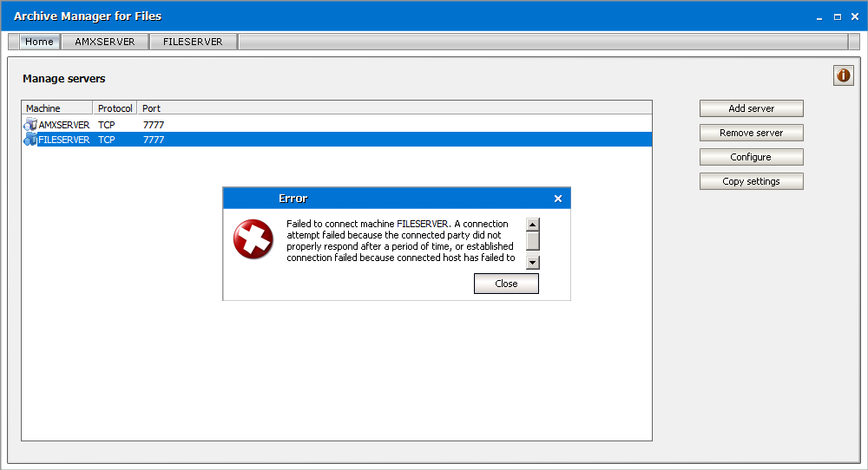This screenshot has height=470, width=868.
Task: Click the red error cross icon
Action: [253, 238]
